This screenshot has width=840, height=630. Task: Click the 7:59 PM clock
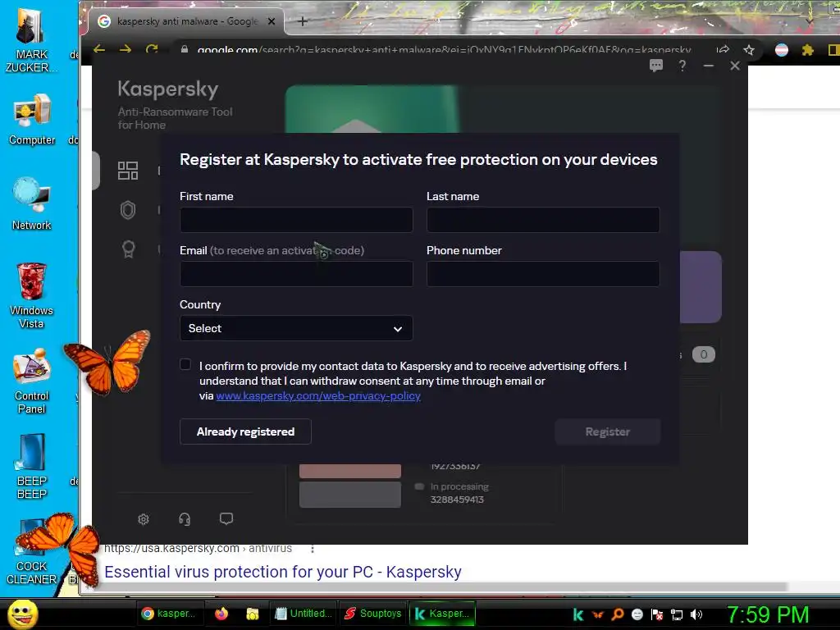pyautogui.click(x=767, y=614)
